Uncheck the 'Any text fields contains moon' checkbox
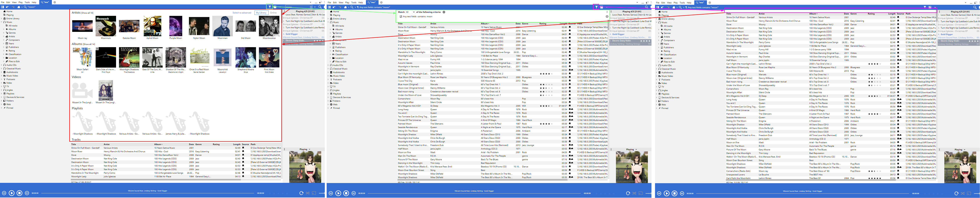The width and height of the screenshot is (980, 198). (401, 16)
